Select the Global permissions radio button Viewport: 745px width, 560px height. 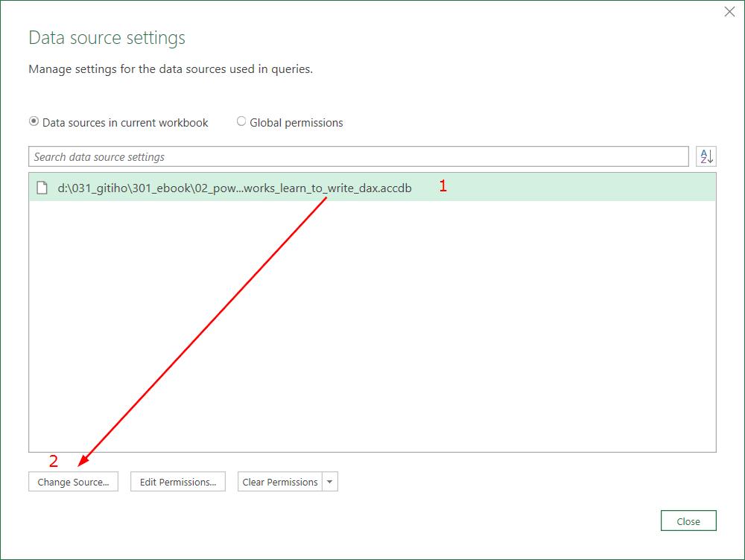[x=241, y=121]
